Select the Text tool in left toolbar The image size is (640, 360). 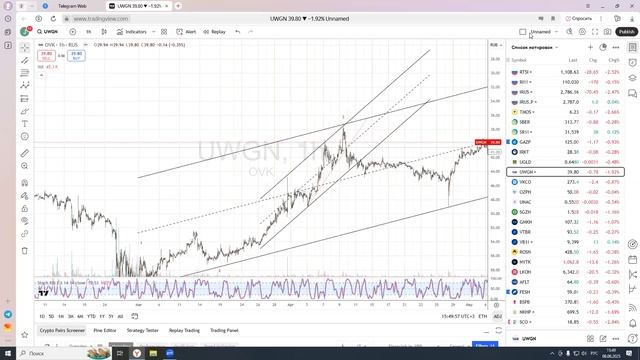pos(25,124)
